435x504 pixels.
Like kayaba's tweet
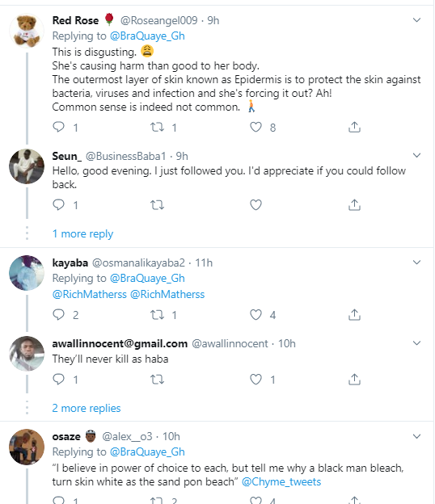pyautogui.click(x=256, y=315)
